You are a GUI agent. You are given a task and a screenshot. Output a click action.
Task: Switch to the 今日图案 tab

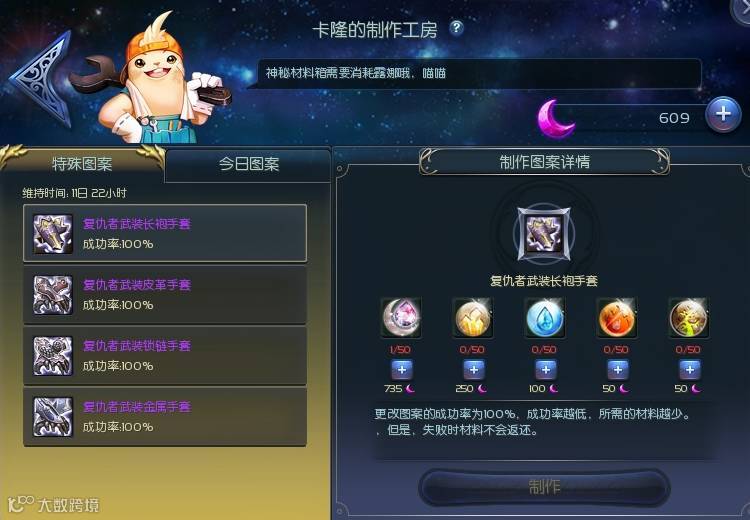click(248, 165)
